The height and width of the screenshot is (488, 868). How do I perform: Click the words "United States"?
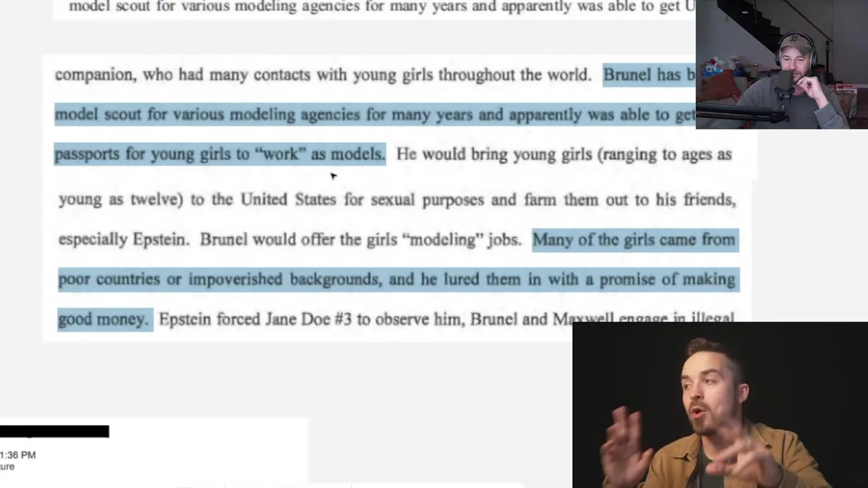(x=288, y=199)
